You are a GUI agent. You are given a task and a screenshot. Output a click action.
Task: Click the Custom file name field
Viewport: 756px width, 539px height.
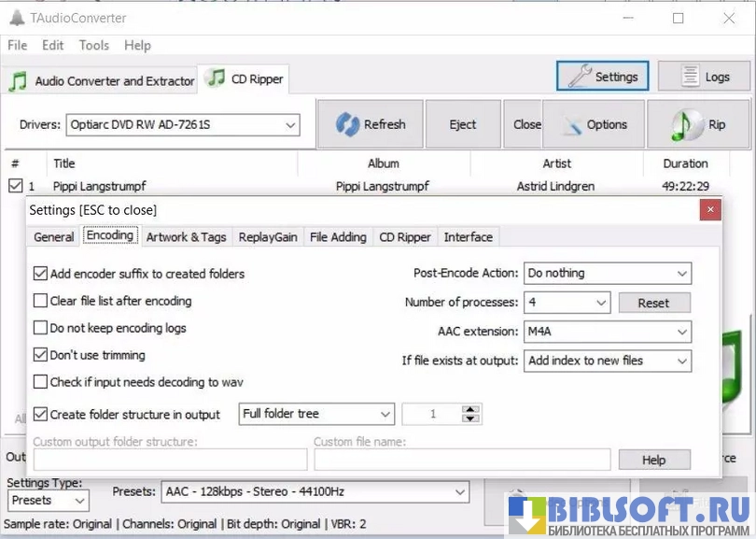click(x=462, y=459)
